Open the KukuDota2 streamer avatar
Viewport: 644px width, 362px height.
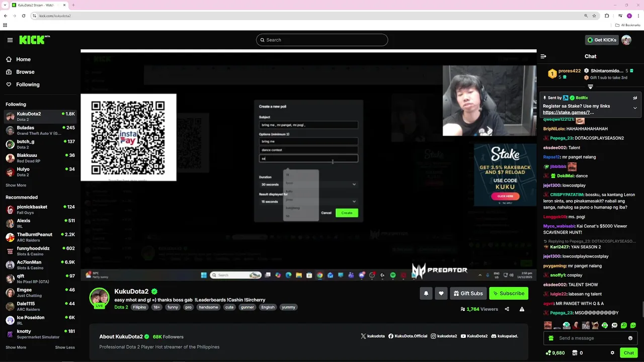point(99,298)
